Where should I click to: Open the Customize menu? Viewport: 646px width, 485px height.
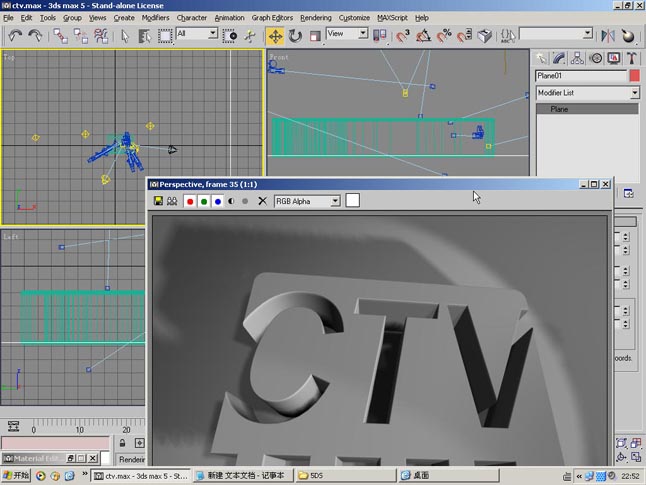tap(354, 18)
